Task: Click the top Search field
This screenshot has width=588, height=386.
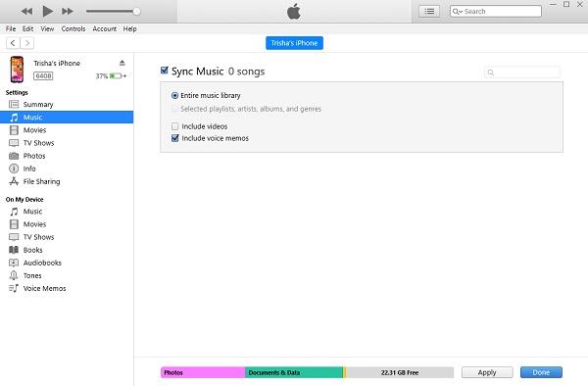Action: 495,11
